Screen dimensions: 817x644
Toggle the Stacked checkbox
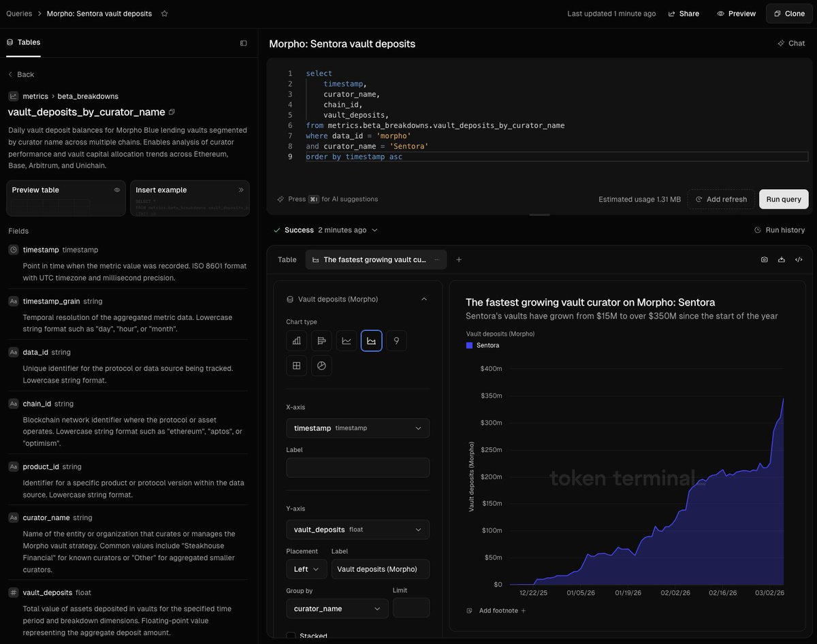click(x=291, y=636)
